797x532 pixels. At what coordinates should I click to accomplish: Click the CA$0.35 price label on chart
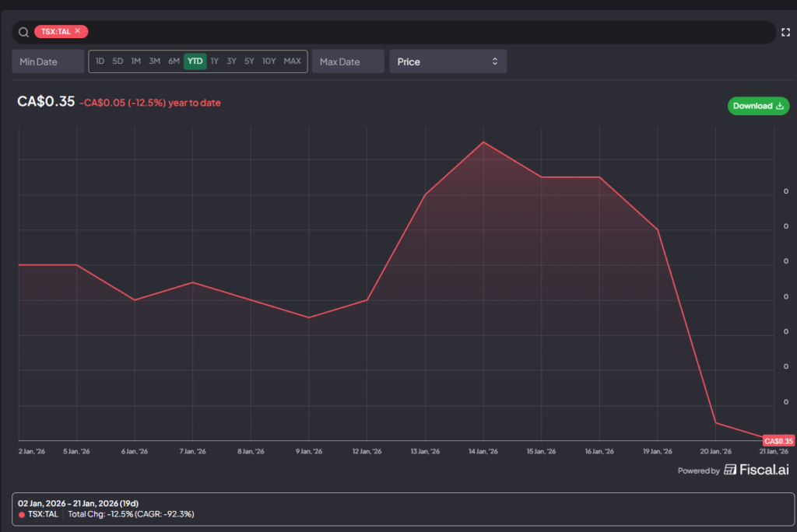[778, 441]
